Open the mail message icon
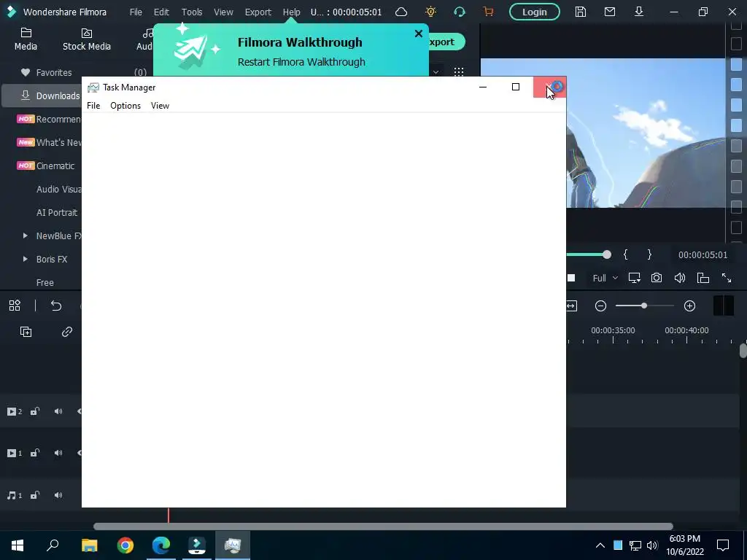The image size is (747, 560). pyautogui.click(x=609, y=12)
